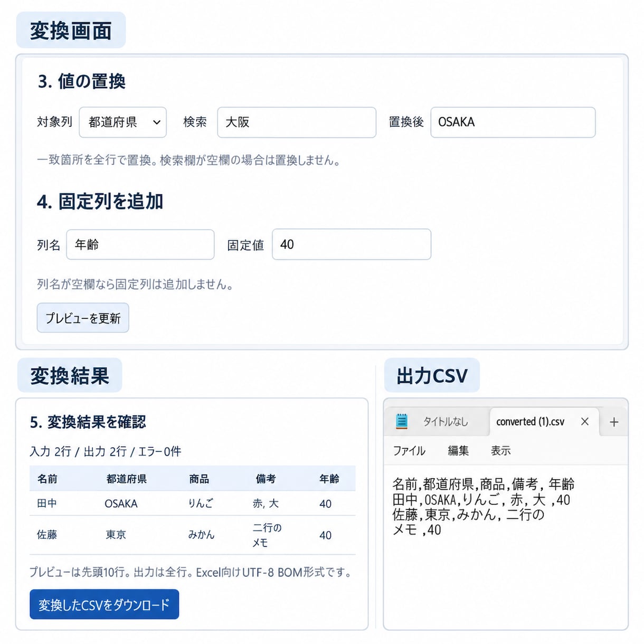
Task: Focus the 固定値 field containing 40
Action: (352, 244)
